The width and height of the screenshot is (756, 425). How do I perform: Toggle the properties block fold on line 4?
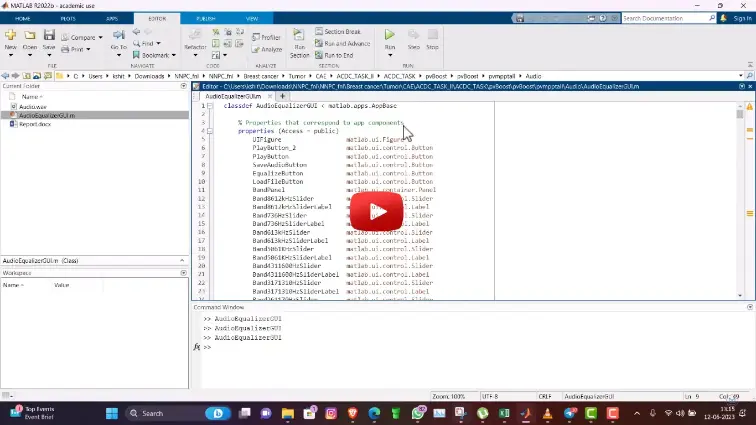[208, 131]
